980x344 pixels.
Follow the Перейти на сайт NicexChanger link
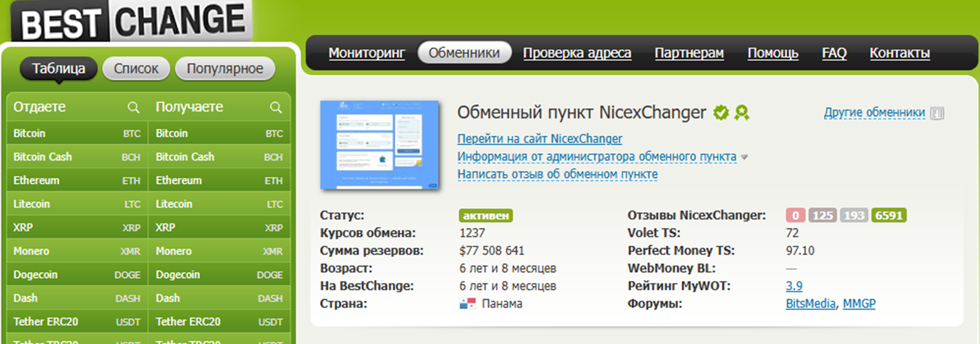(x=539, y=139)
